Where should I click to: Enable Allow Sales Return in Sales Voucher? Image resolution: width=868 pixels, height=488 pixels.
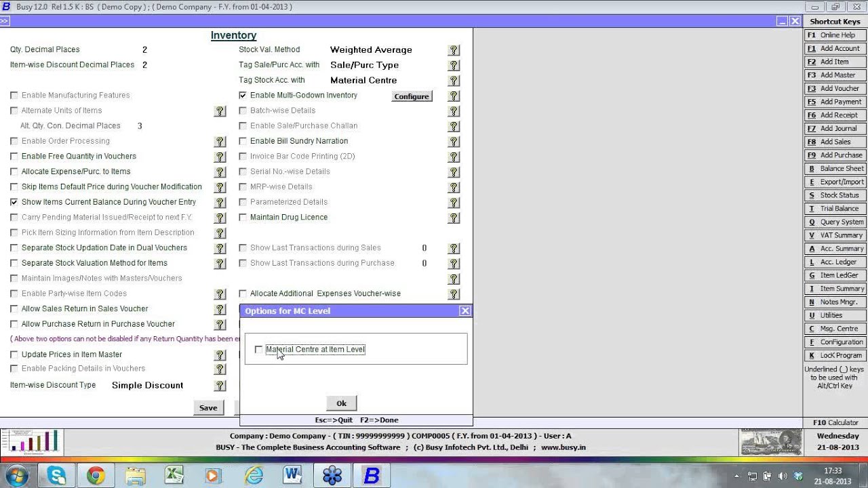point(14,309)
